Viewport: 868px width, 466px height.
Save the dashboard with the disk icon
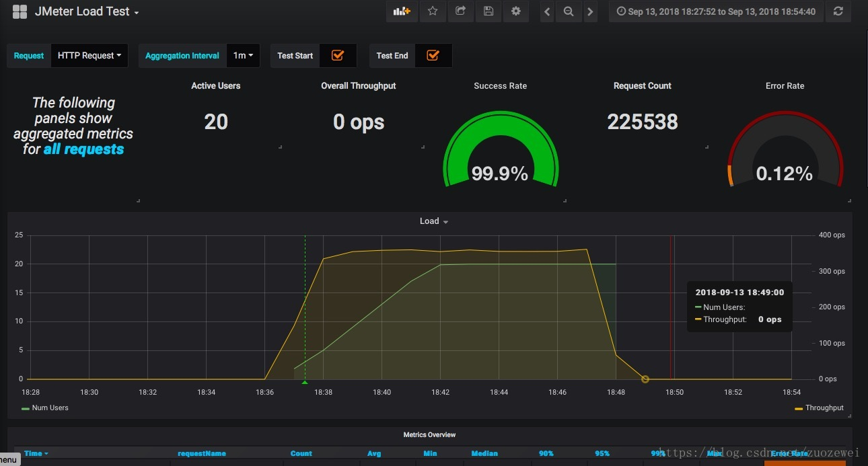489,11
